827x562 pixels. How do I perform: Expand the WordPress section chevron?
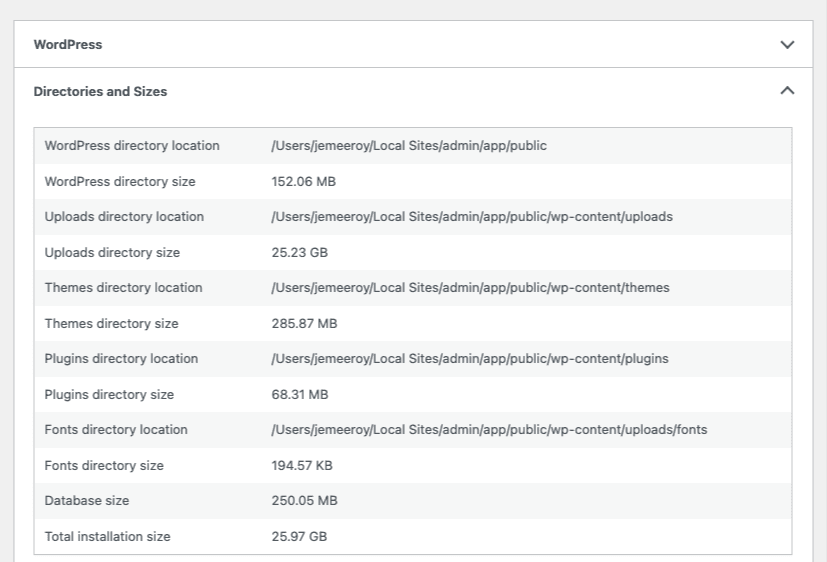[787, 45]
